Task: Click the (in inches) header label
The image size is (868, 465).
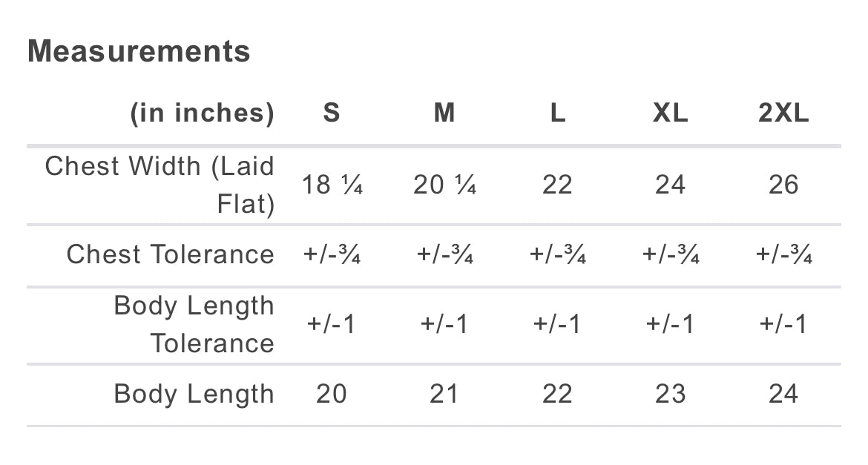Action: point(202,113)
